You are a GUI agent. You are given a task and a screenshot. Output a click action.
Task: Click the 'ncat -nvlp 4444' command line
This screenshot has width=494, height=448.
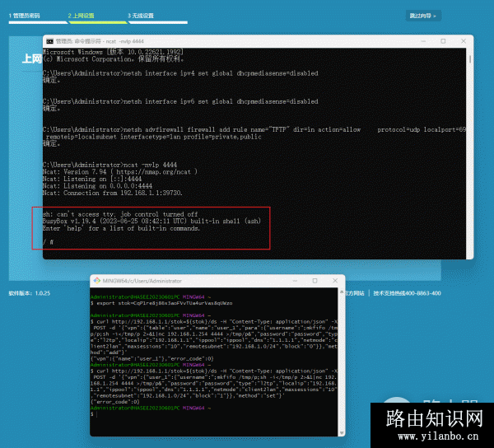(x=110, y=165)
